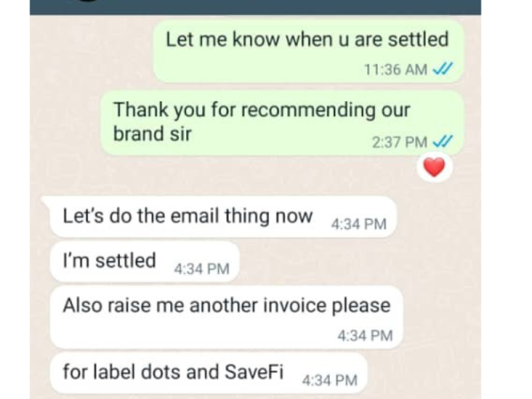Select 'Thank you for recommending our brand sir' message
This screenshot has height=399, width=532.
coord(282,123)
